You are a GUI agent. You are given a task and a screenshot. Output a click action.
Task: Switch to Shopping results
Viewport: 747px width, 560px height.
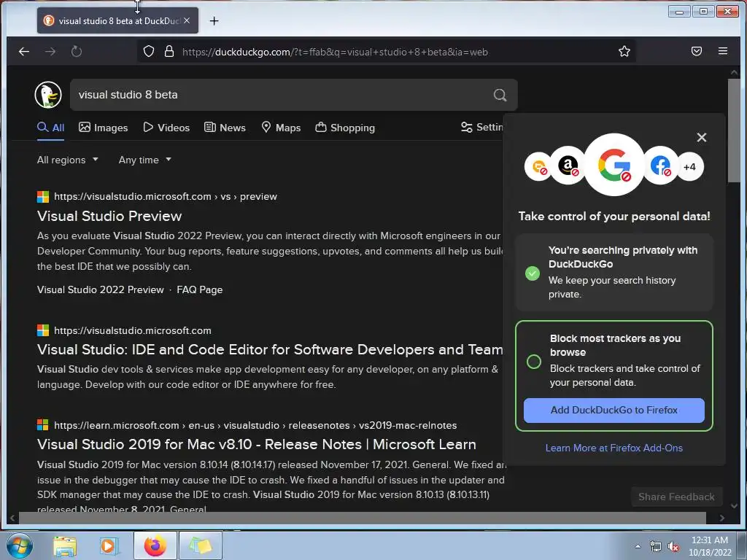(345, 128)
